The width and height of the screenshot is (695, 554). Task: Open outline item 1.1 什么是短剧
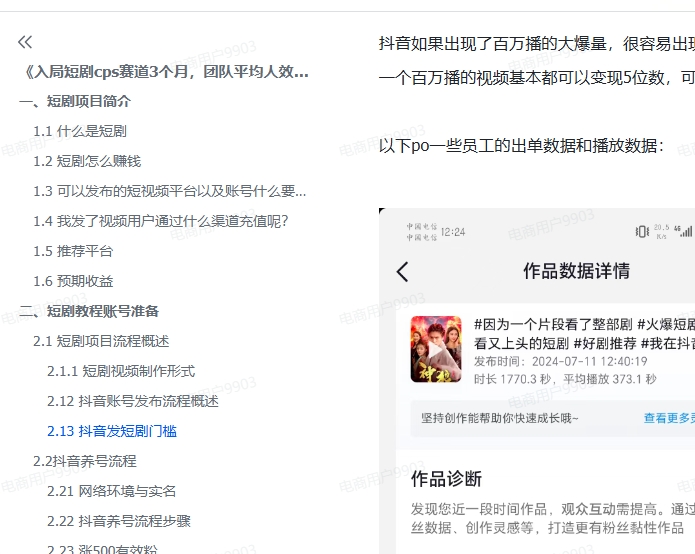click(x=80, y=131)
